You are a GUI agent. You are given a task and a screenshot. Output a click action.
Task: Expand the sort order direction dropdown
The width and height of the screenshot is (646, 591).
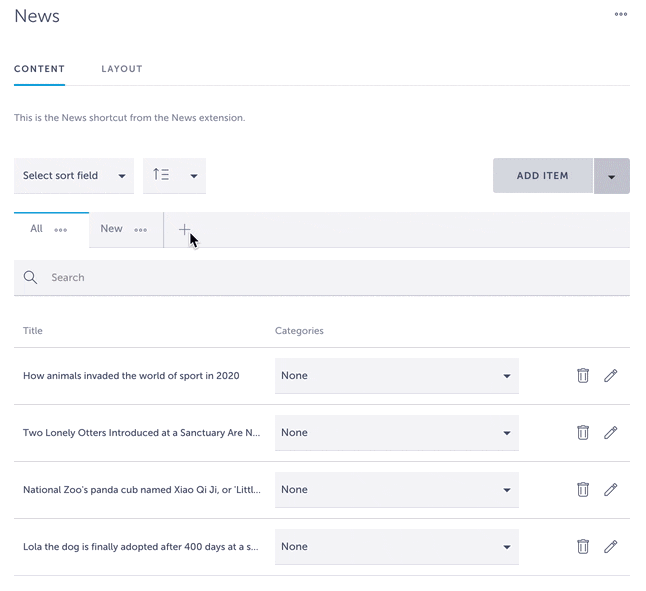click(x=174, y=176)
